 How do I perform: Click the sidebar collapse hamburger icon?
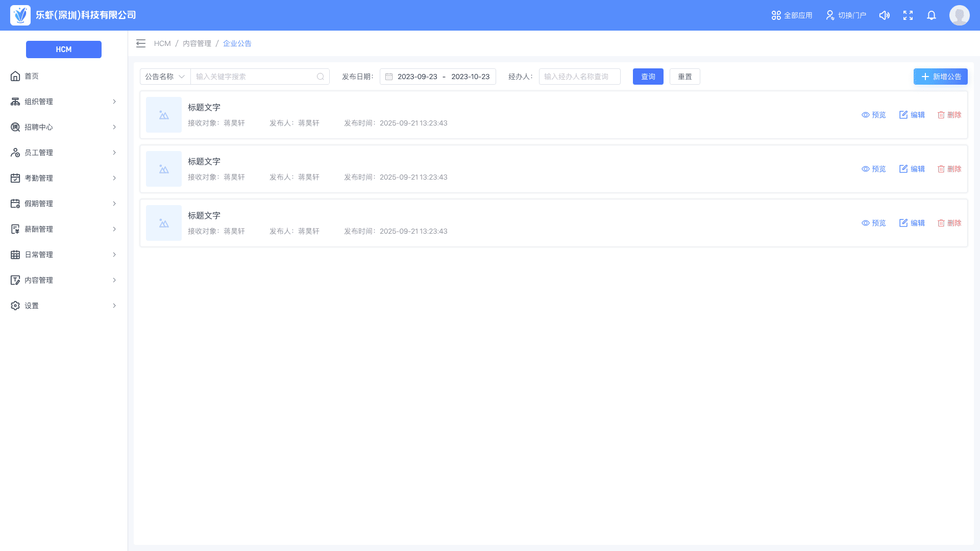pos(141,43)
